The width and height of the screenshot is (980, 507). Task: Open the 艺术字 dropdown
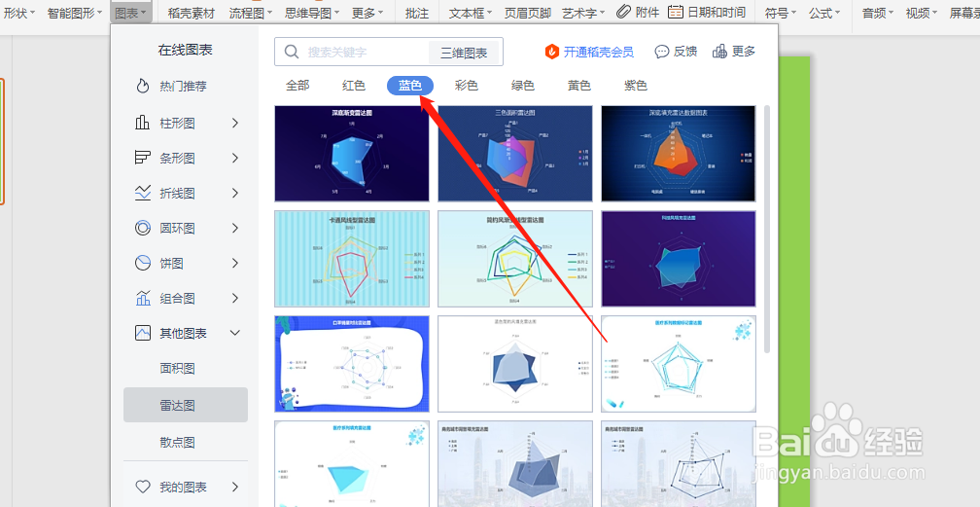tap(583, 13)
